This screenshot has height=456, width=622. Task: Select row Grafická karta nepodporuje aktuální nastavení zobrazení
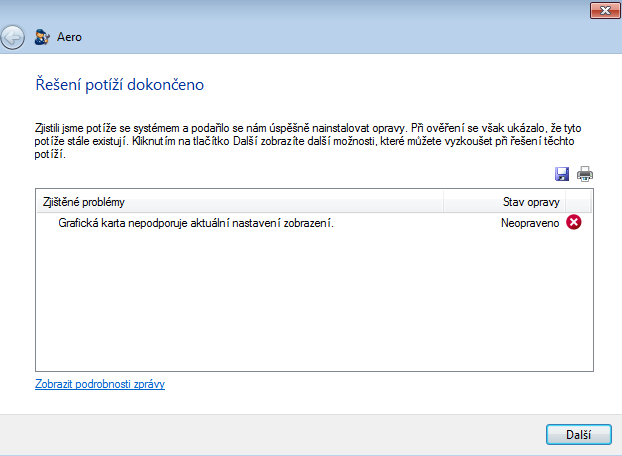(314, 223)
